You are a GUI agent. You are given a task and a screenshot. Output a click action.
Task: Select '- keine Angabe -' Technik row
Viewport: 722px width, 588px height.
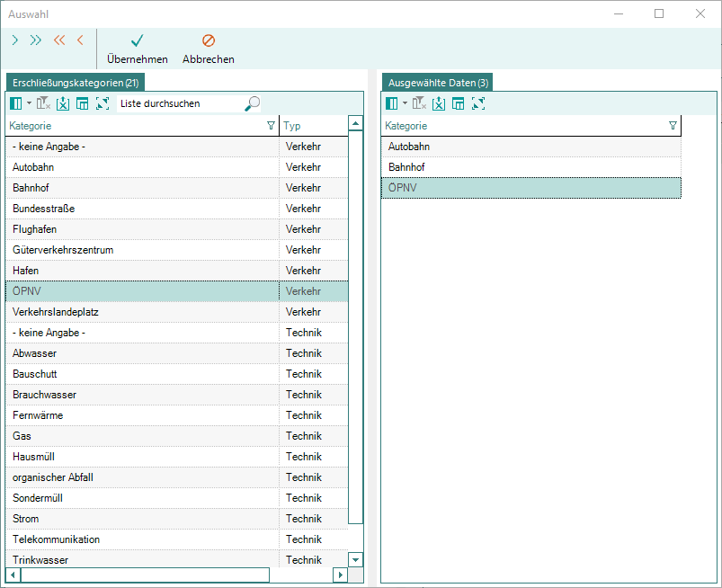click(177, 333)
